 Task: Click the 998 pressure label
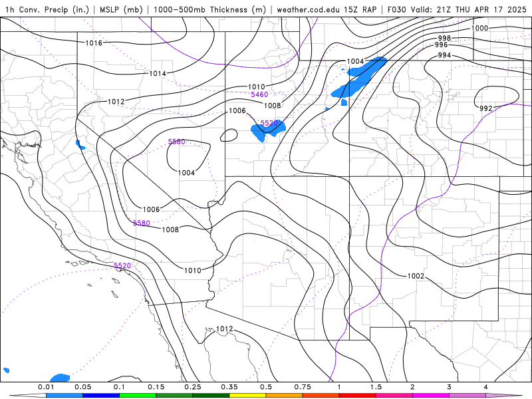444,38
